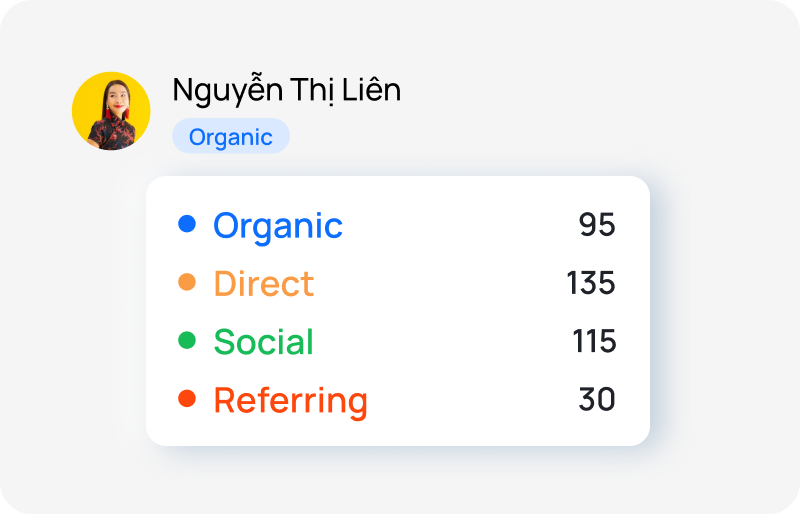Click the empty middle of the Direct row
Image resolution: width=800 pixels, height=514 pixels.
pos(440,283)
